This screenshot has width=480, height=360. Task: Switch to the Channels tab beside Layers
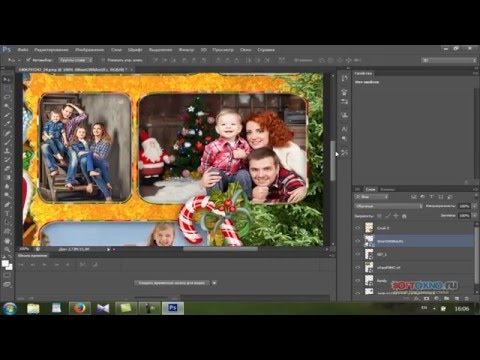point(387,189)
